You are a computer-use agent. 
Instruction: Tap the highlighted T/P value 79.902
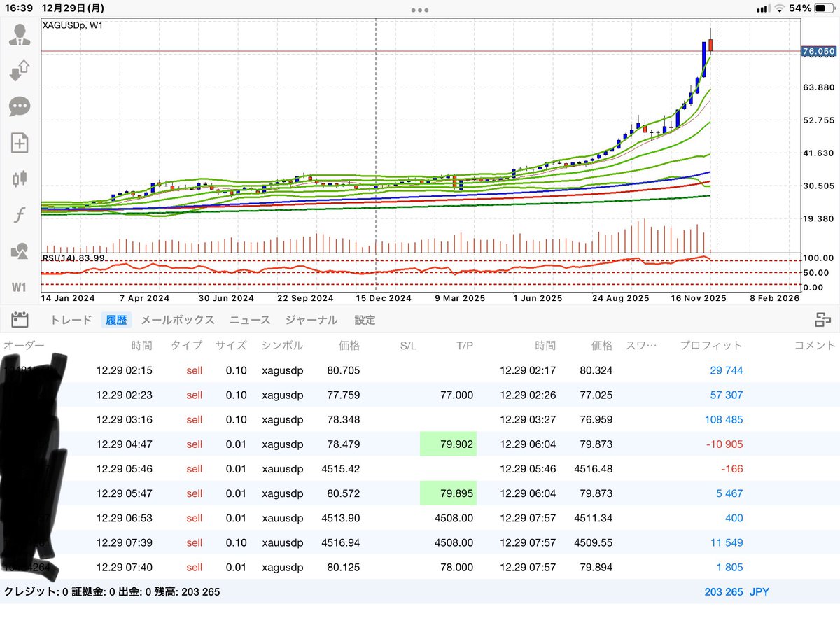[448, 444]
